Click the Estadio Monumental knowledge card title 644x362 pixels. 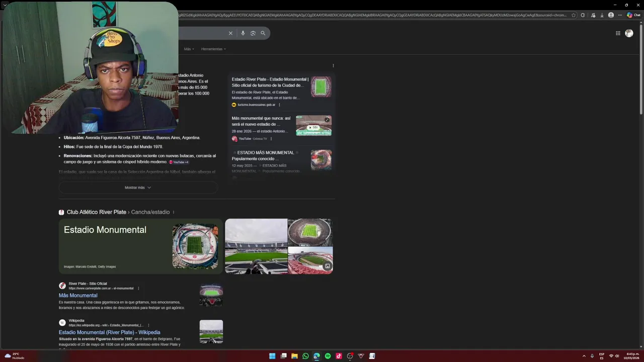point(105,230)
